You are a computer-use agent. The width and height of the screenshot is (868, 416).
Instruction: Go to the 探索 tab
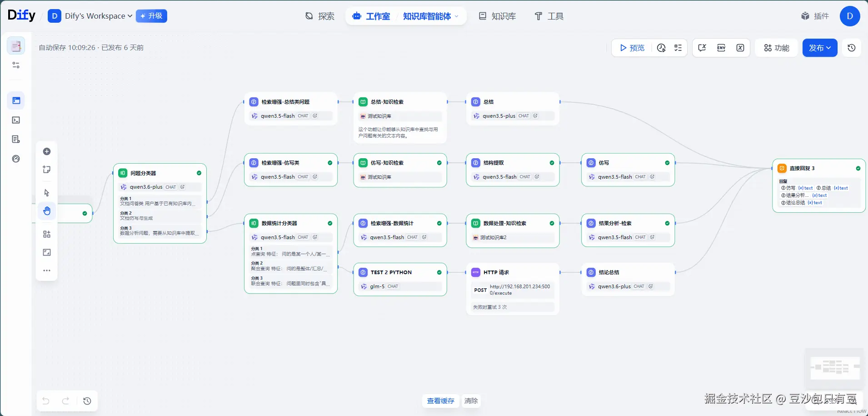(x=320, y=16)
